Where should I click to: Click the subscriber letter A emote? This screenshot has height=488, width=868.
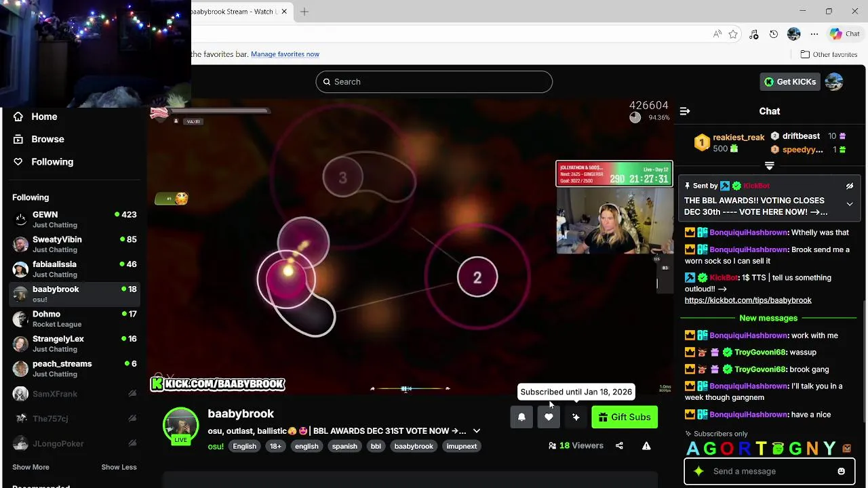tap(692, 449)
